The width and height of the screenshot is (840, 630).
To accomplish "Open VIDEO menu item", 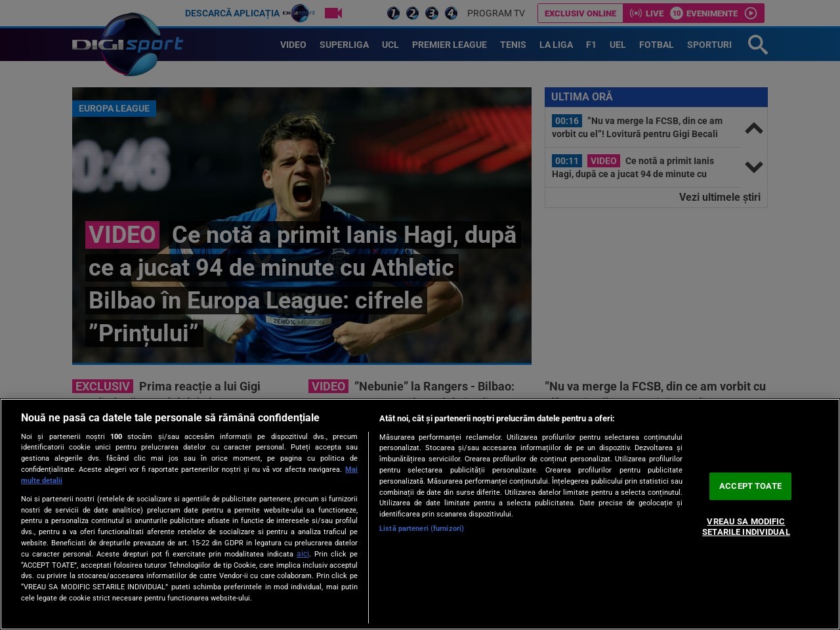I will pyautogui.click(x=293, y=45).
